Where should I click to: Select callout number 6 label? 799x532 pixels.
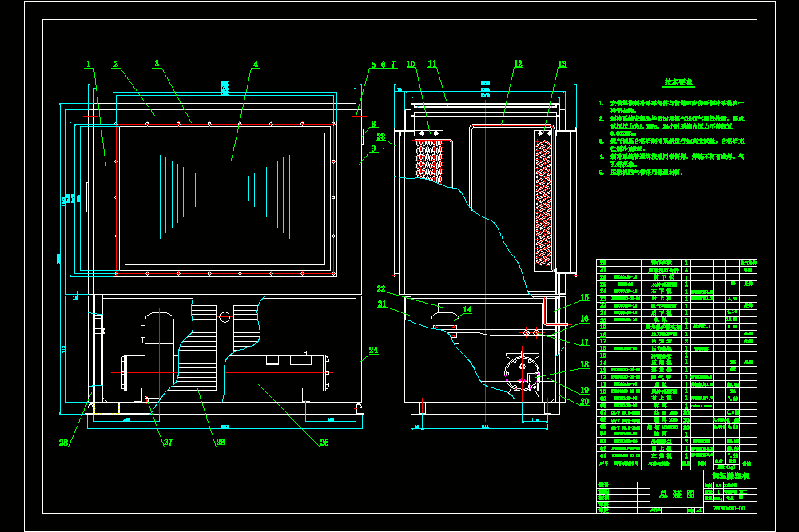click(384, 65)
